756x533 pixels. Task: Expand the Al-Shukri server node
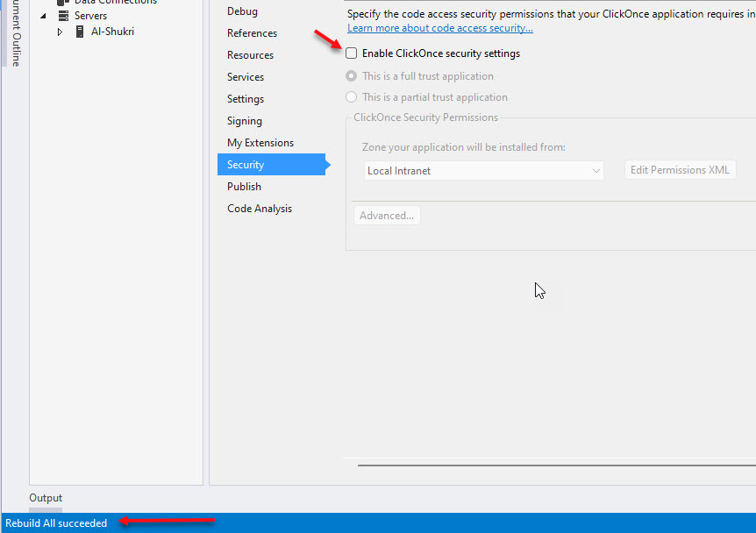(x=60, y=32)
